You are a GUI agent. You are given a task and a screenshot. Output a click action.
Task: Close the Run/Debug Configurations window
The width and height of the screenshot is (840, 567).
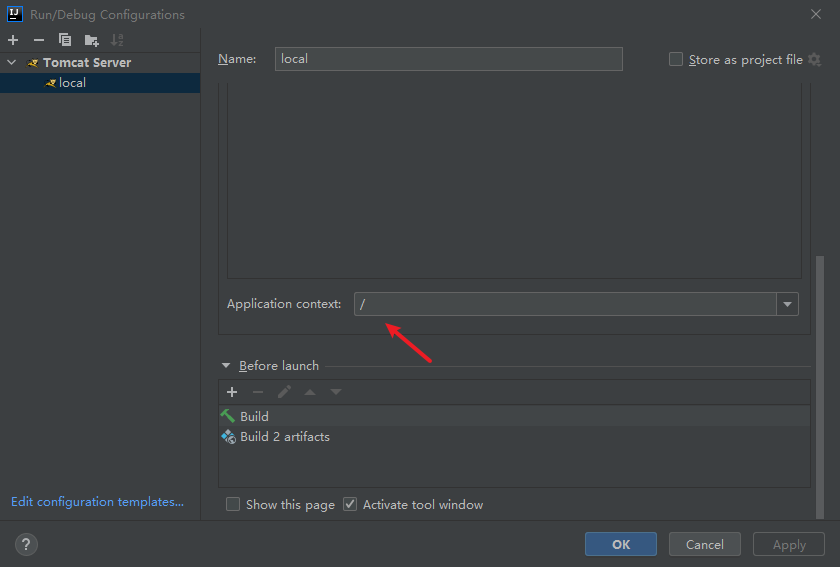[816, 14]
